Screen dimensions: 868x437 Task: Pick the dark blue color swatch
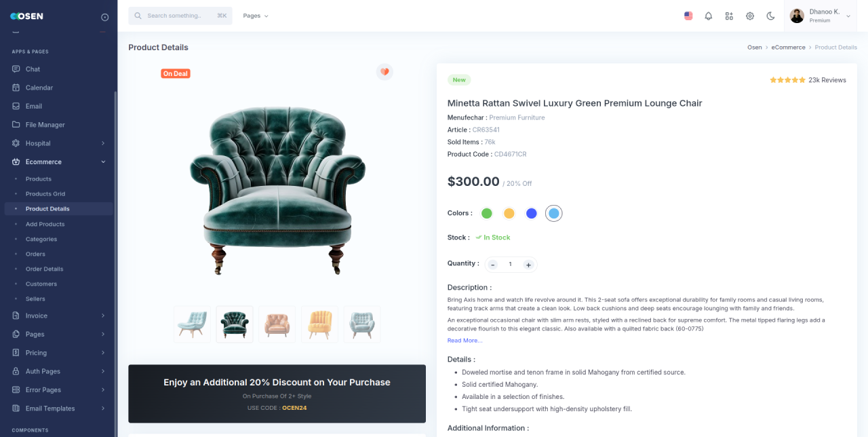[x=532, y=213]
